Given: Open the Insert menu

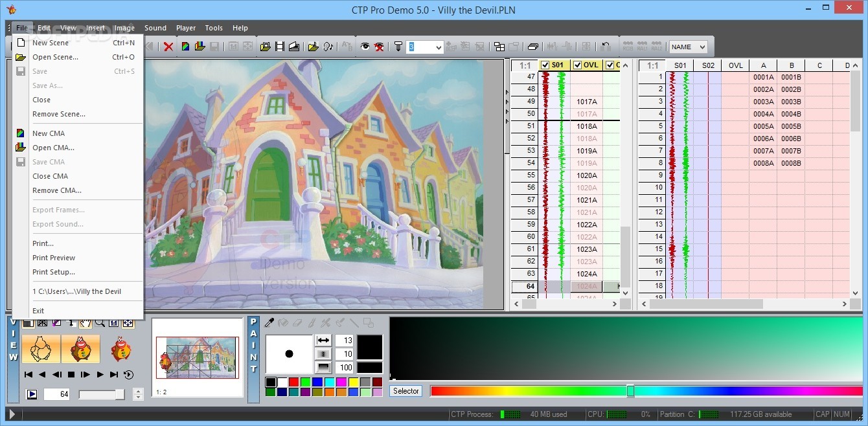Looking at the screenshot, I should [96, 28].
